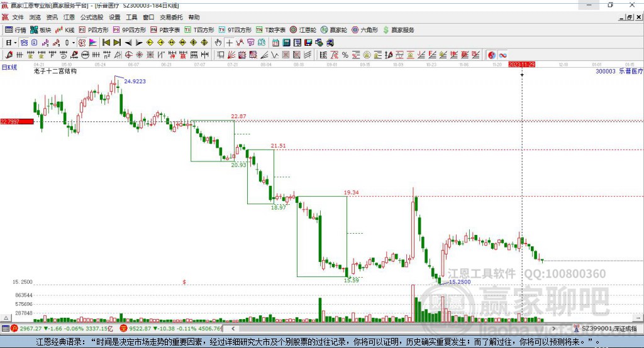Jump to the first bar icon
Screen dimensions: 644x348
click(x=106, y=43)
